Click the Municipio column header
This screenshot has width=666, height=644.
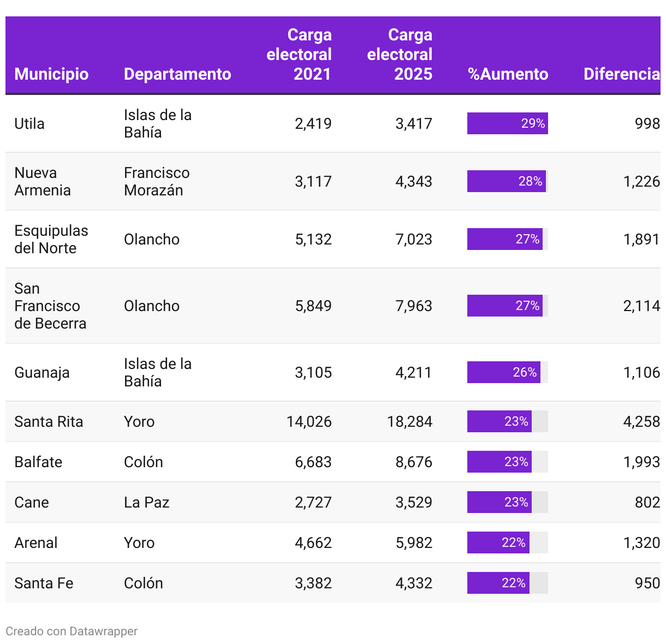51,74
